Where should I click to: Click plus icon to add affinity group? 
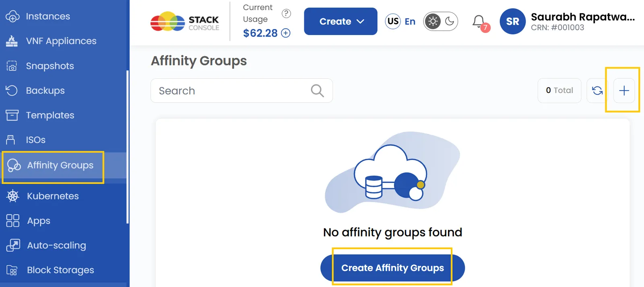[x=624, y=90]
